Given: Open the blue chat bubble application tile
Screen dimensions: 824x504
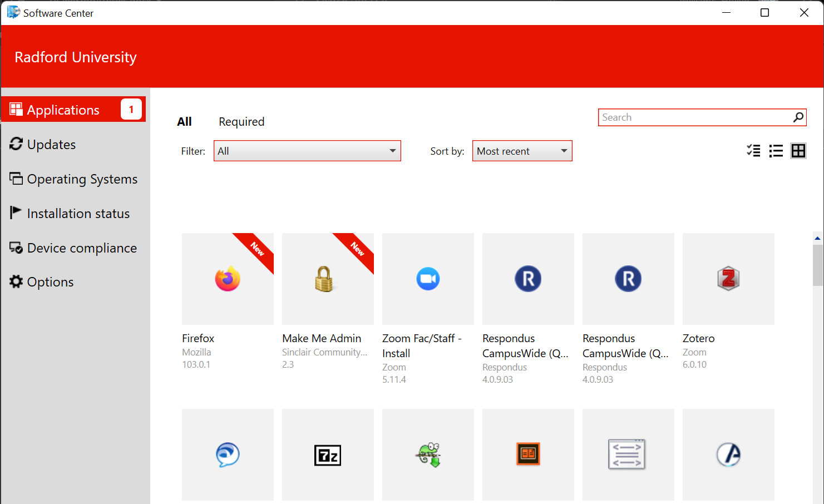Looking at the screenshot, I should coord(228,454).
